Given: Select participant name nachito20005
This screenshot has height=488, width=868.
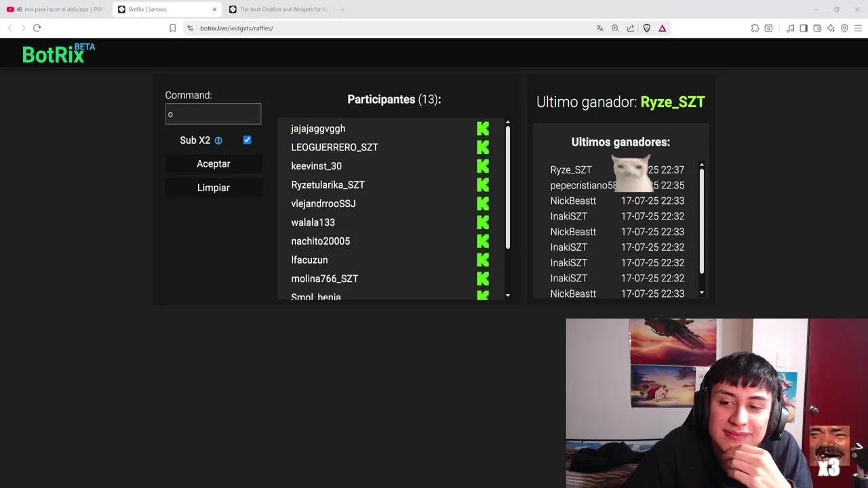Looking at the screenshot, I should (x=321, y=241).
